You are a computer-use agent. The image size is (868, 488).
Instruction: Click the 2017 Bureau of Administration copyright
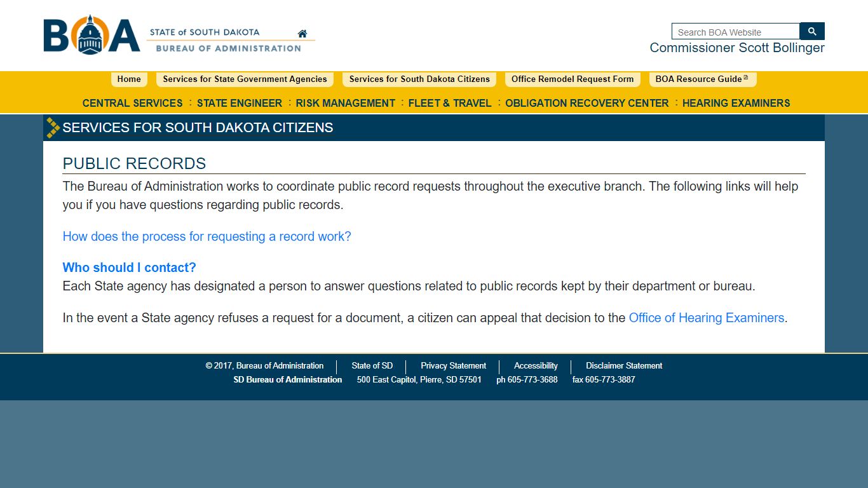pyautogui.click(x=264, y=366)
